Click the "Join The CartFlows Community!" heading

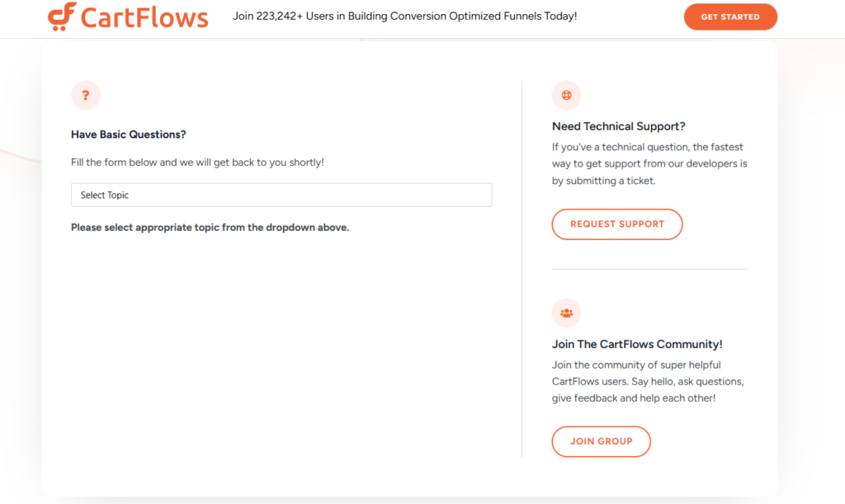click(636, 344)
